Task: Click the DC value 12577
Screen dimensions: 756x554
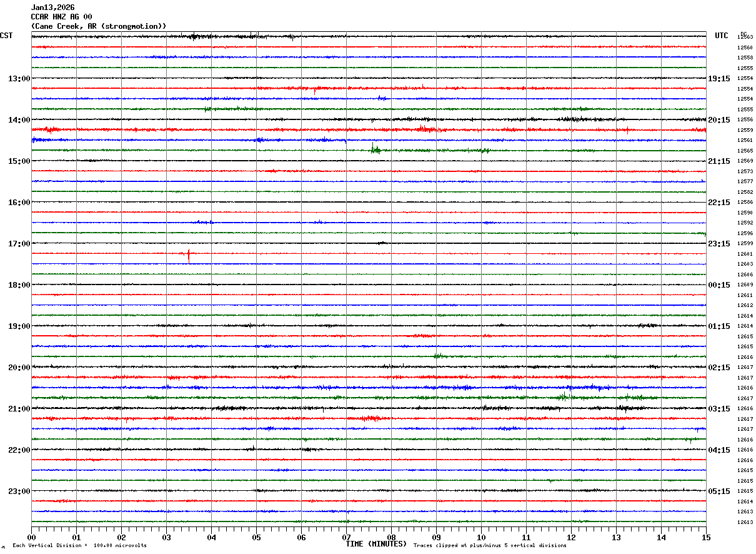Action: 745,182
